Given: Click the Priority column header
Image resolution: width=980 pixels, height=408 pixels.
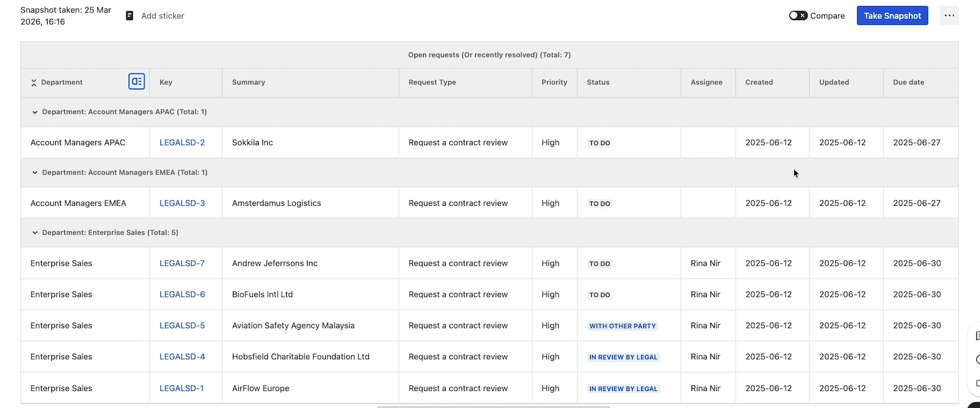Looking at the screenshot, I should (554, 82).
